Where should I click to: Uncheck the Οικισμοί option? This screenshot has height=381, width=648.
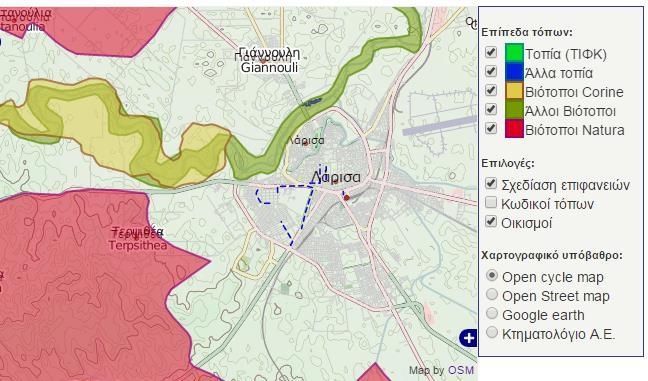491,221
